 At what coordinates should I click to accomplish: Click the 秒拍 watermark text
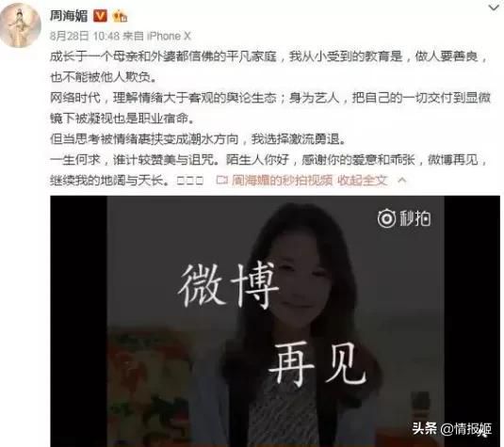pyautogui.click(x=415, y=218)
